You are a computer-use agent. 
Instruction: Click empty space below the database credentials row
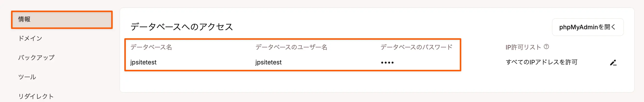293,82
